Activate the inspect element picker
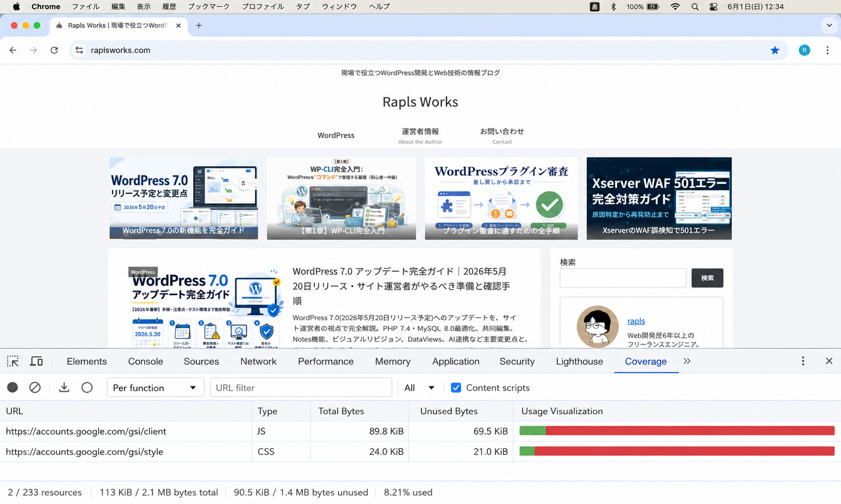The image size is (841, 504). pos(12,361)
